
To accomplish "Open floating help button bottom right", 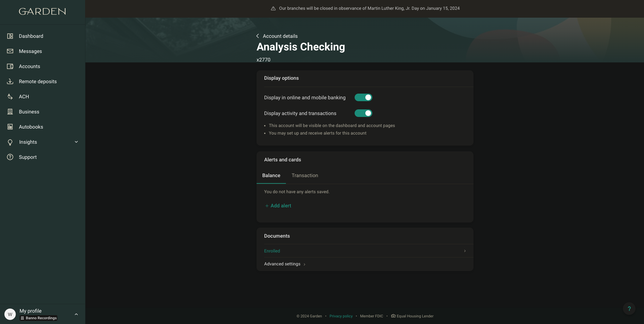I will (x=629, y=309).
